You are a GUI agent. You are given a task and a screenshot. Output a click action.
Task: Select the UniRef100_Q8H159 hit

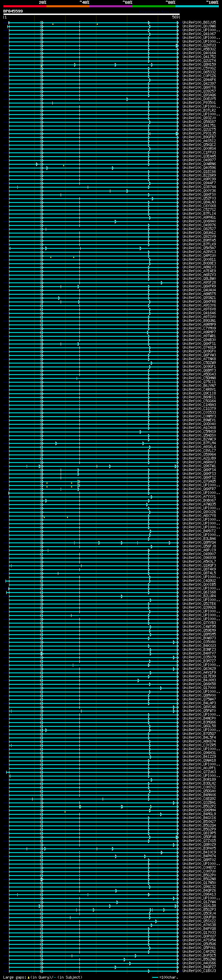point(199,64)
